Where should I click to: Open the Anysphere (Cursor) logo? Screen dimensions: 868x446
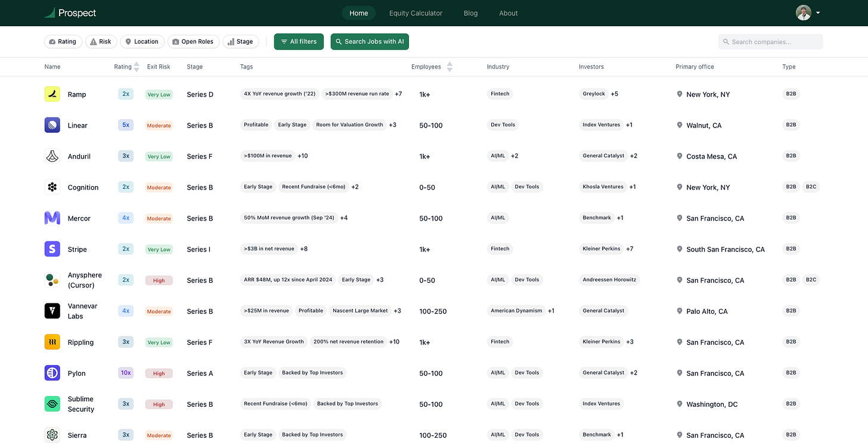coord(52,280)
